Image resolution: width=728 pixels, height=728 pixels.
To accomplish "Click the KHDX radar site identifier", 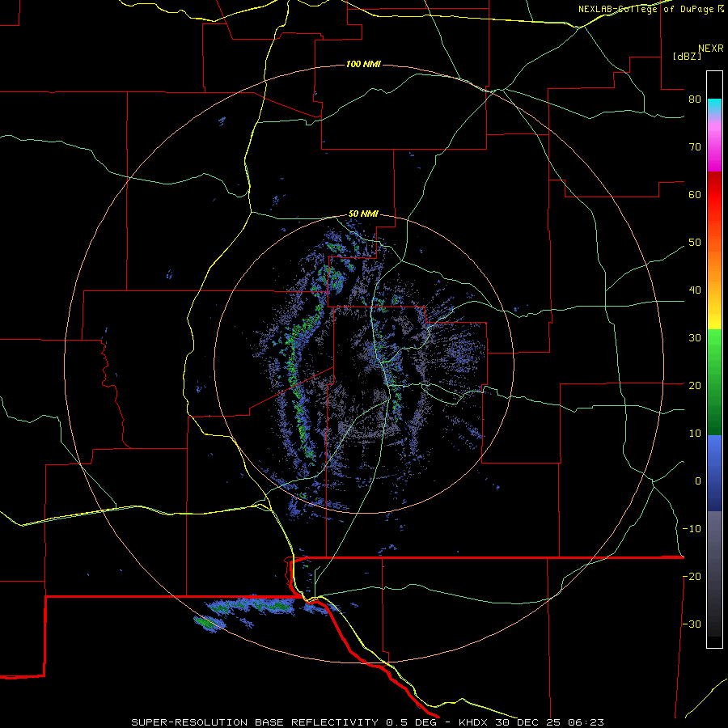I will (472, 722).
